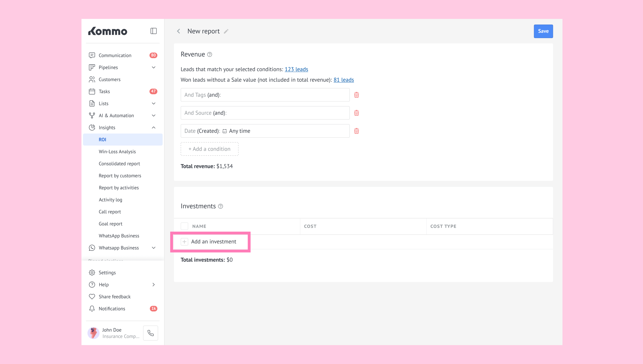The width and height of the screenshot is (643, 364).
Task: Click the Save button
Action: click(543, 31)
